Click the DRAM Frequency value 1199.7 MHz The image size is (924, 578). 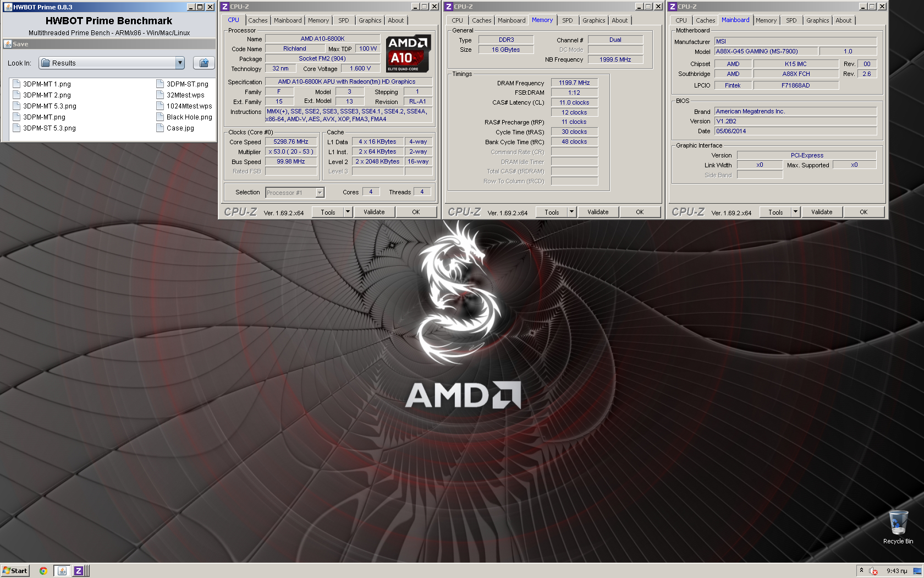[x=574, y=83]
